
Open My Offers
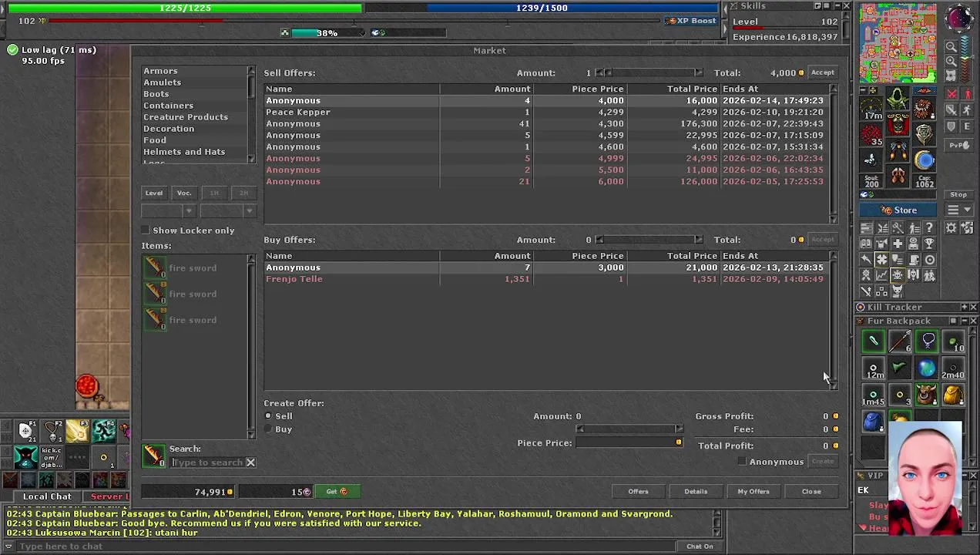[753, 492]
